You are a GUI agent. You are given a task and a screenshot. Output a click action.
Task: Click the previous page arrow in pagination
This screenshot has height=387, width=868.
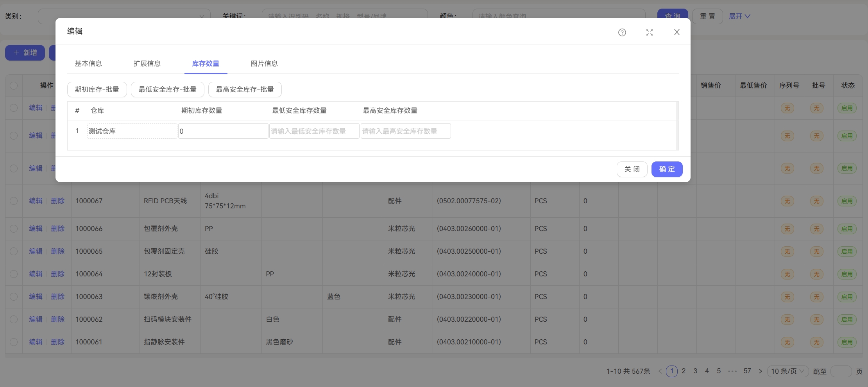(x=660, y=371)
